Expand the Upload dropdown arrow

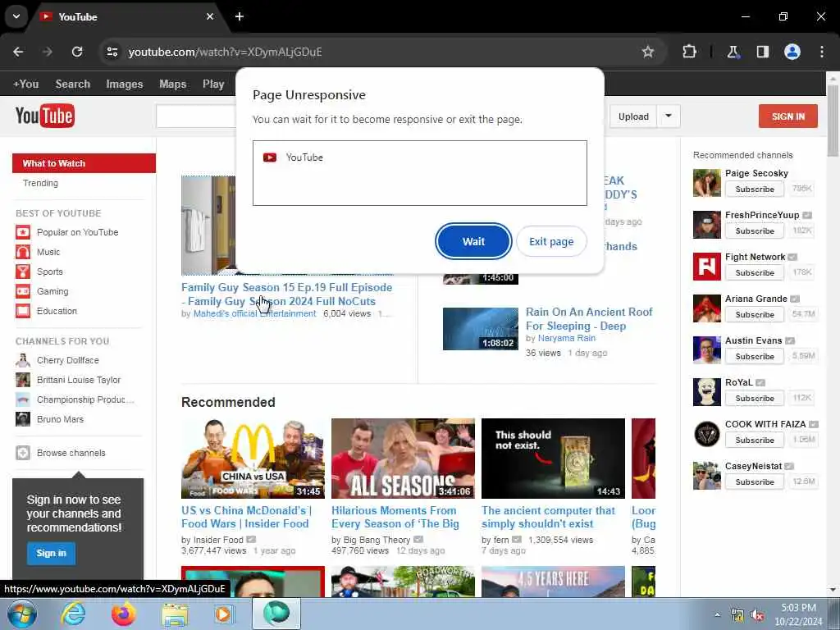[669, 116]
